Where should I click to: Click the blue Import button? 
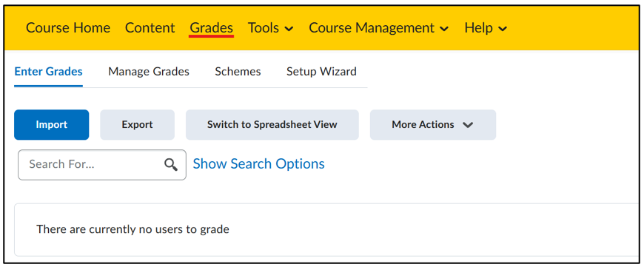(51, 125)
